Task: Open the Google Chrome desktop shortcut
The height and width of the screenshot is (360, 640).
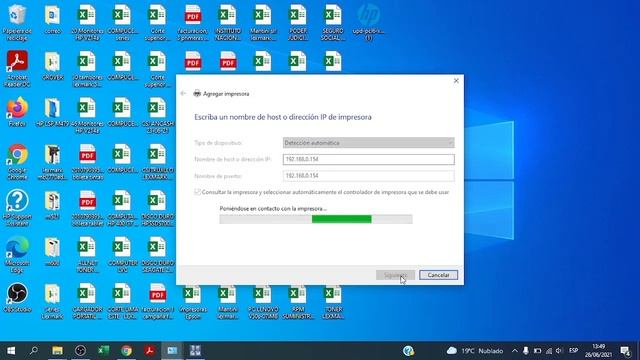Action: click(x=17, y=162)
